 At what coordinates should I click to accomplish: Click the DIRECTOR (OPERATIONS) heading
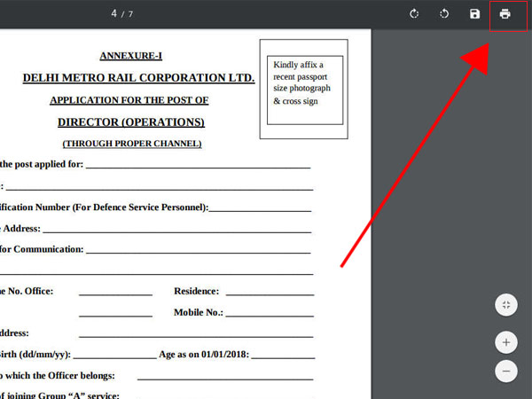point(131,122)
